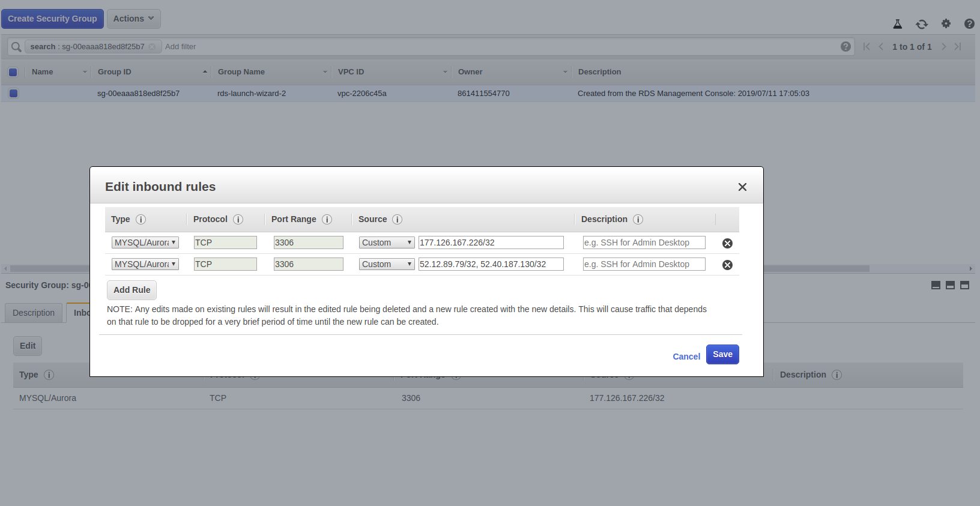Add a new inbound rule

tap(132, 290)
